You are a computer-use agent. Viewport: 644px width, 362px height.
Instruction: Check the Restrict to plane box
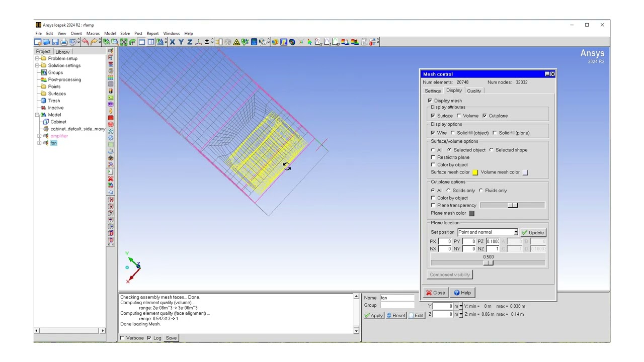tap(433, 157)
